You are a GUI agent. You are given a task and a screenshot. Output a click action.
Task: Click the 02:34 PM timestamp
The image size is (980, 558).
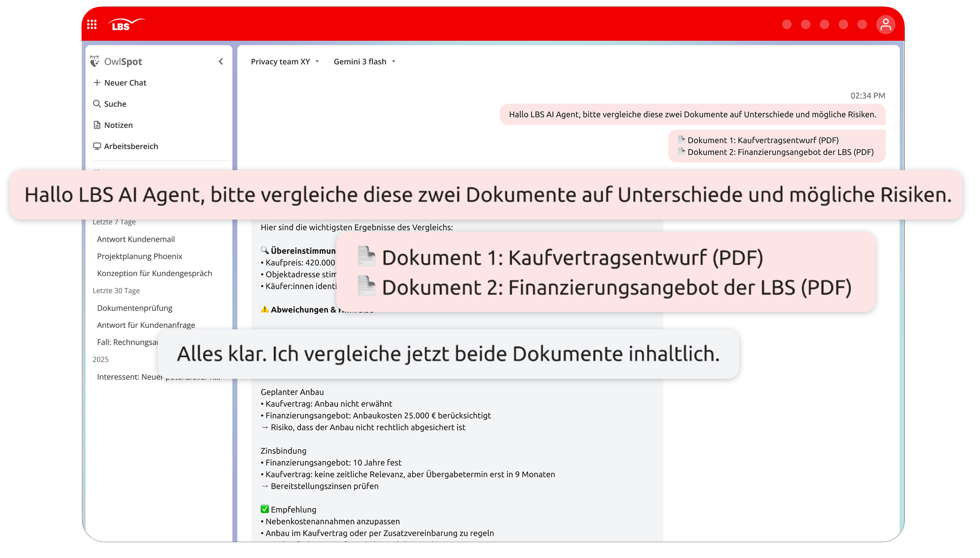point(868,95)
